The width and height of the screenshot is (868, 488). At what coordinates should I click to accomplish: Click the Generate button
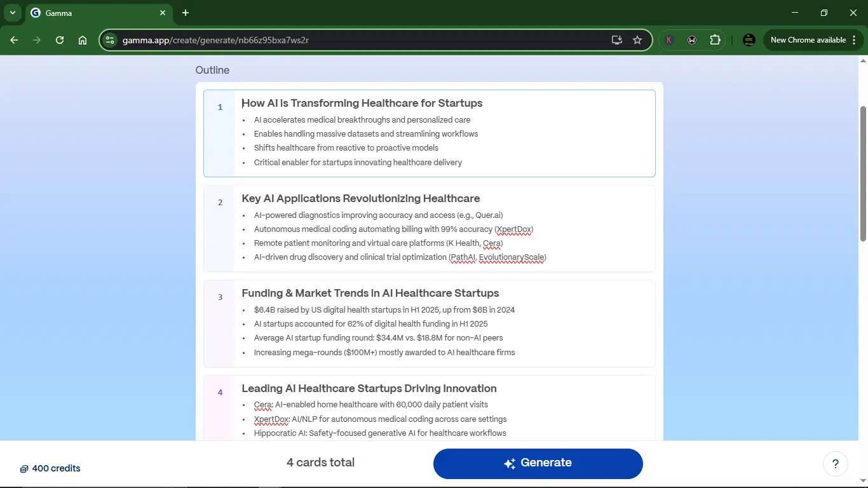(x=538, y=463)
